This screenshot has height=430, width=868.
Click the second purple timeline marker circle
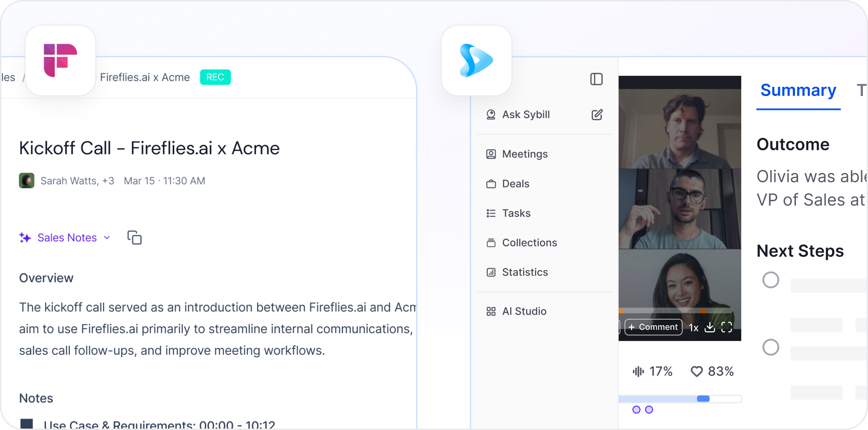point(649,410)
